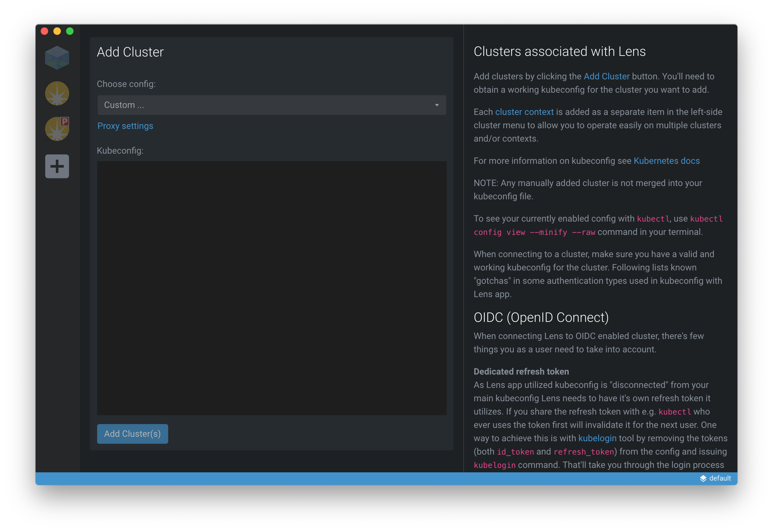Click the Choose config dropdown arrow
The height and width of the screenshot is (532, 773).
(x=437, y=105)
